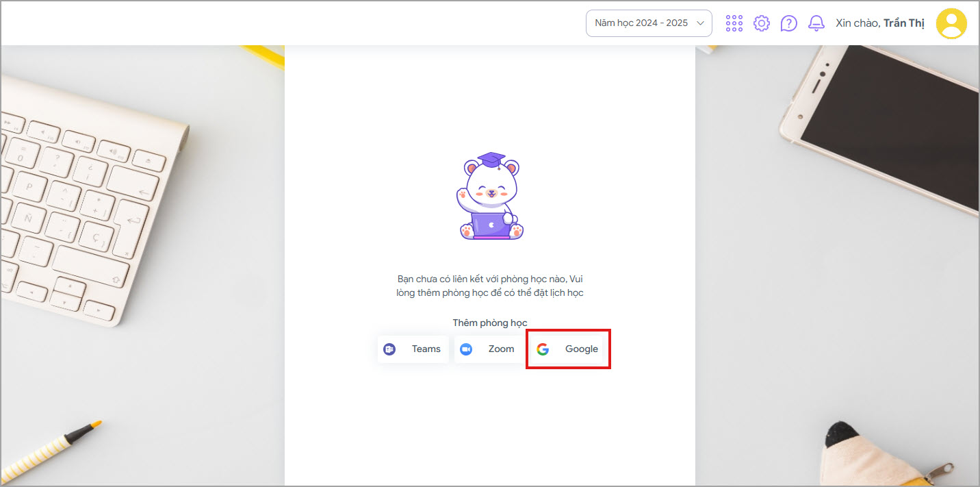Add a Zoom classroom
This screenshot has height=487, width=980.
coord(488,349)
